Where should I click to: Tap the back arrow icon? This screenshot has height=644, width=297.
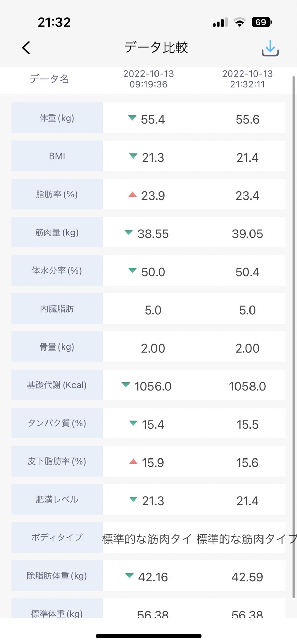26,48
